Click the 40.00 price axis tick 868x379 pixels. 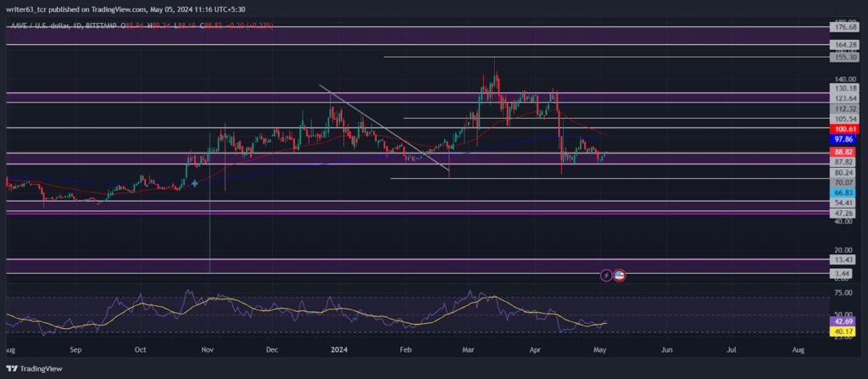(x=843, y=221)
